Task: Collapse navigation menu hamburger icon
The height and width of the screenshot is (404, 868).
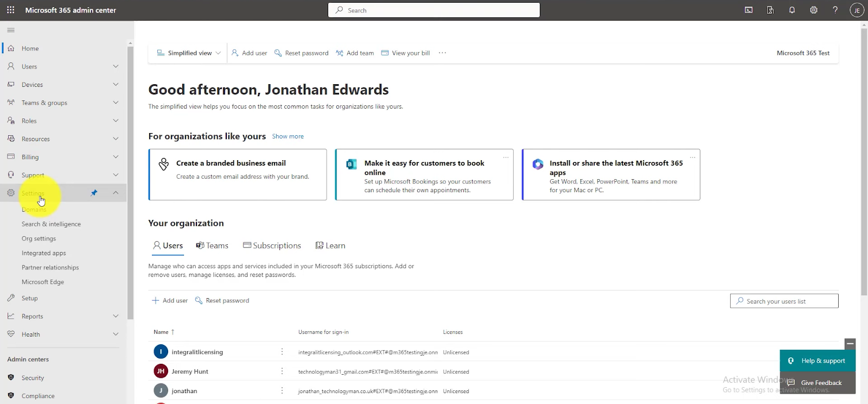Action: 11,30
